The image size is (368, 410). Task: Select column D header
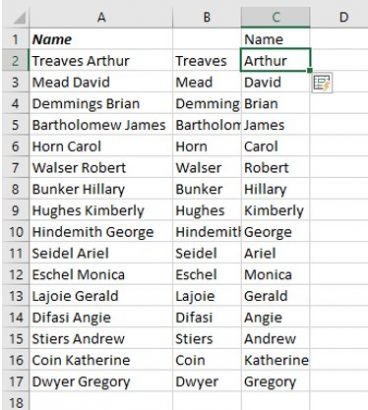(339, 17)
